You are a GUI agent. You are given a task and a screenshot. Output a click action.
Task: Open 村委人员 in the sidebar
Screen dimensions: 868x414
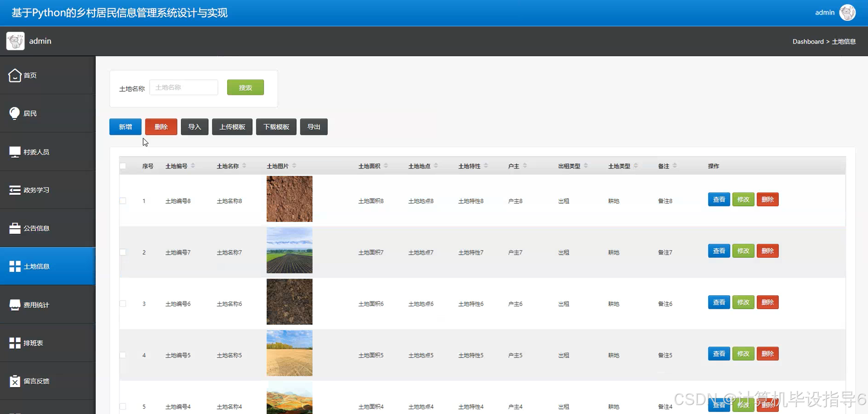point(48,152)
